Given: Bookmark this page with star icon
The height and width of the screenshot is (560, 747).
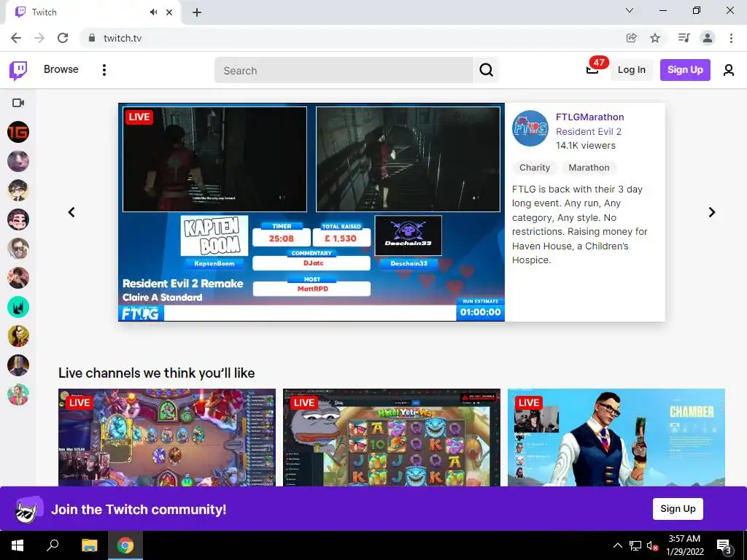Looking at the screenshot, I should click(x=655, y=38).
